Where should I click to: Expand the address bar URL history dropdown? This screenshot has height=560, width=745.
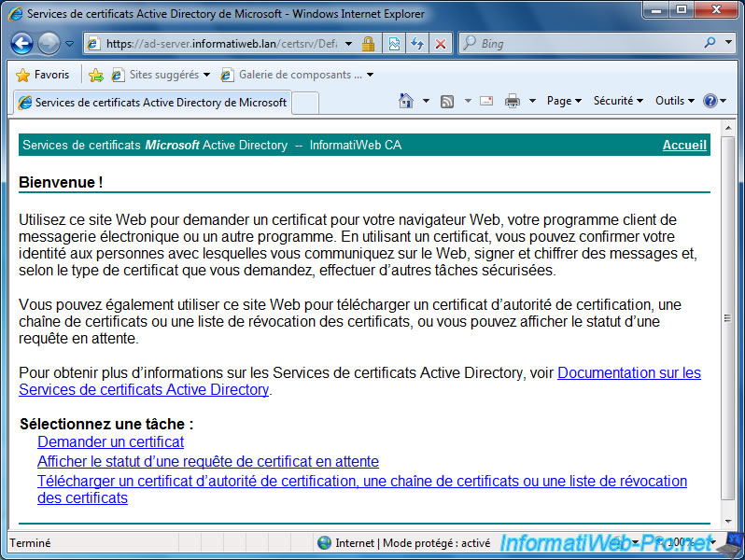click(x=349, y=44)
